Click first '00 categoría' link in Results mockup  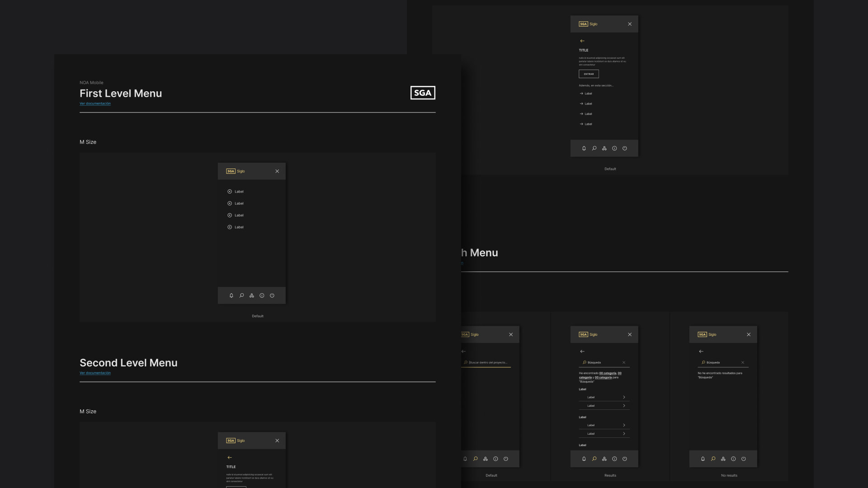(608, 373)
